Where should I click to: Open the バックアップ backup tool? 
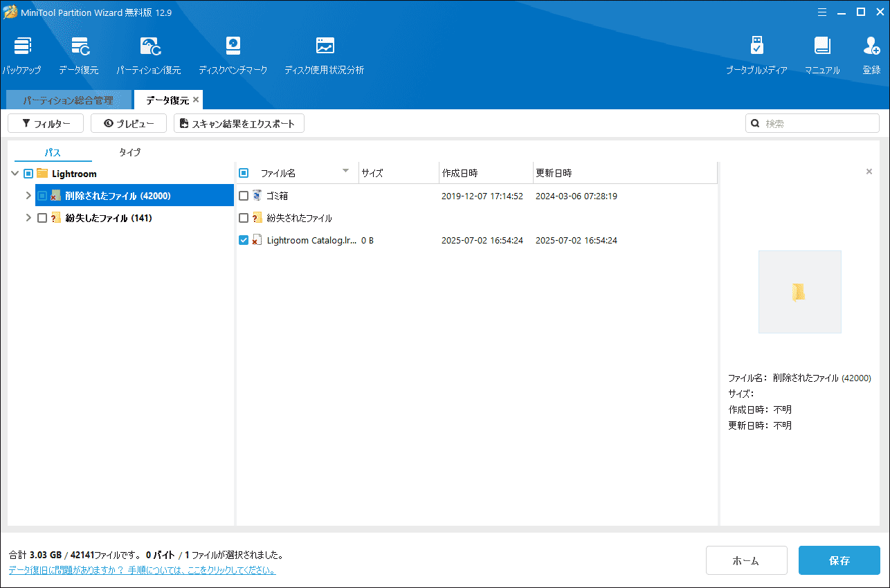click(21, 55)
